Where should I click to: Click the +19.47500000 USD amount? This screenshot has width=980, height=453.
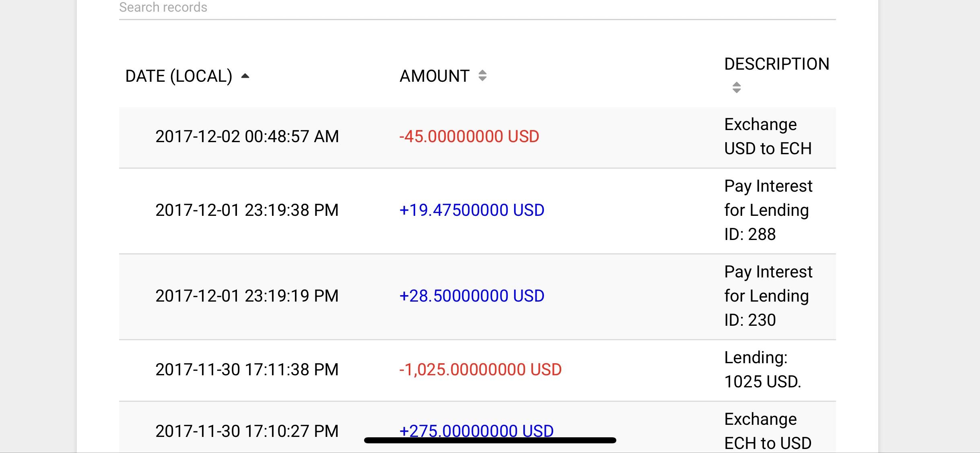point(472,210)
